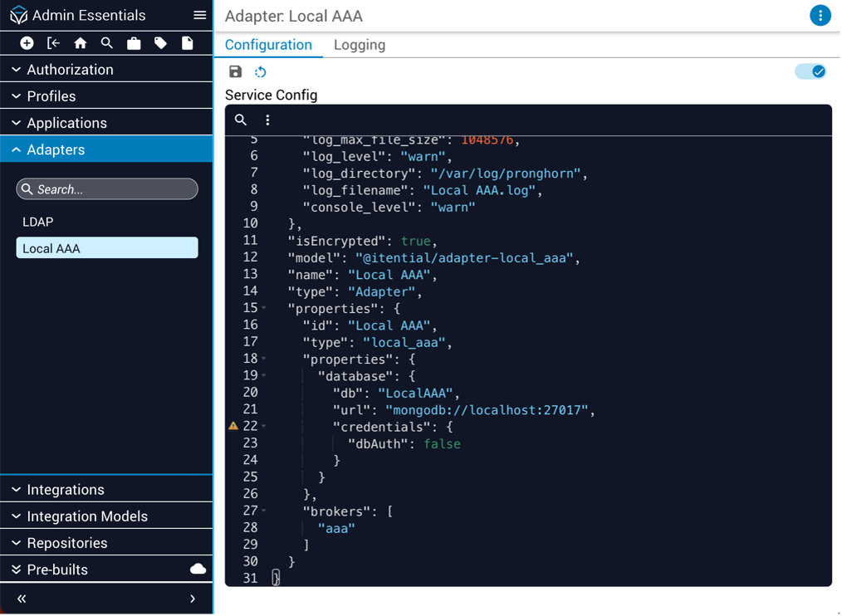
Task: Toggle the Local AAA adapter switch
Action: coord(810,71)
